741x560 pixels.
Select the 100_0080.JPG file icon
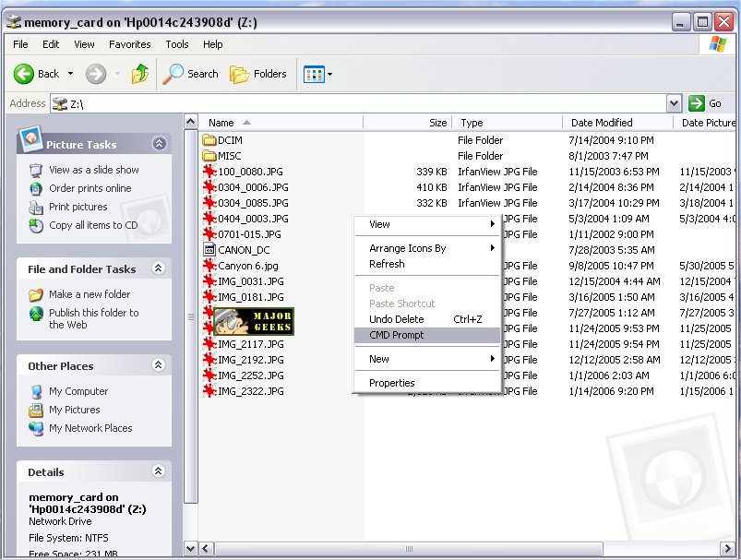(209, 172)
